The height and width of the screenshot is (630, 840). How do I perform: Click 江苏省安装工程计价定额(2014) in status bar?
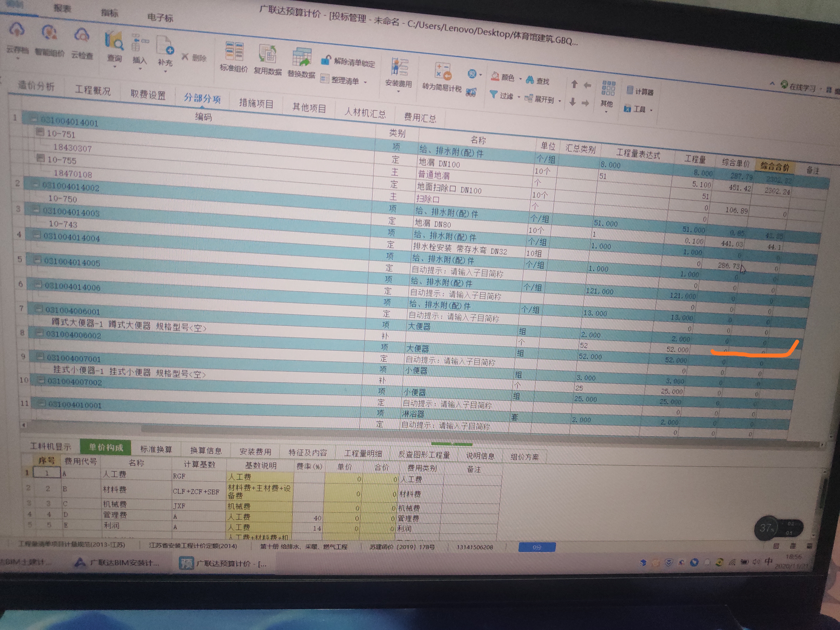tap(193, 546)
